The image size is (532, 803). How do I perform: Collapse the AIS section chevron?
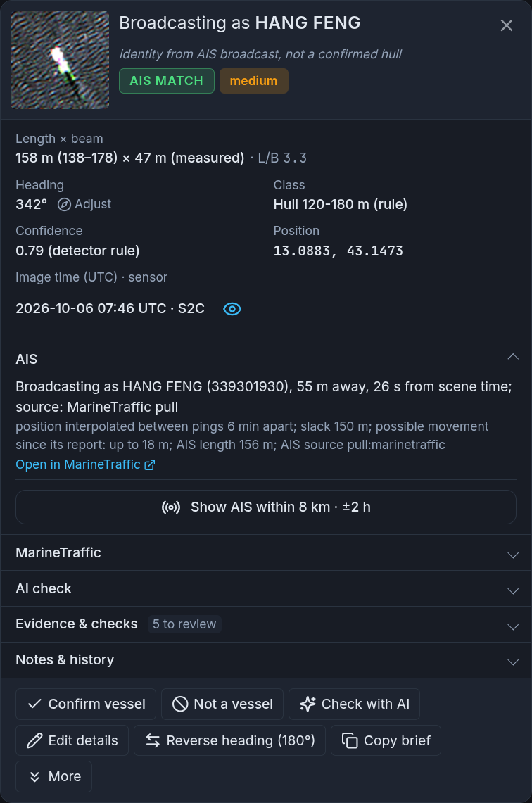tap(512, 357)
